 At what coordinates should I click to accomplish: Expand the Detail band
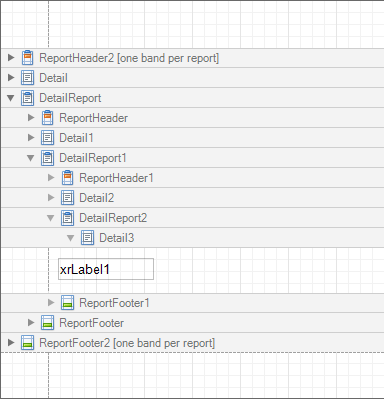point(11,77)
